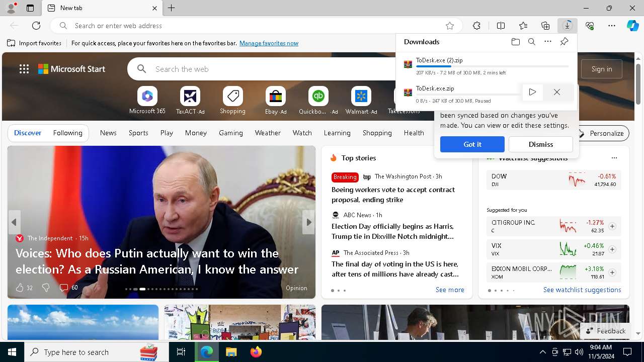Open Task View on taskbar
The width and height of the screenshot is (644, 362).
(181, 352)
